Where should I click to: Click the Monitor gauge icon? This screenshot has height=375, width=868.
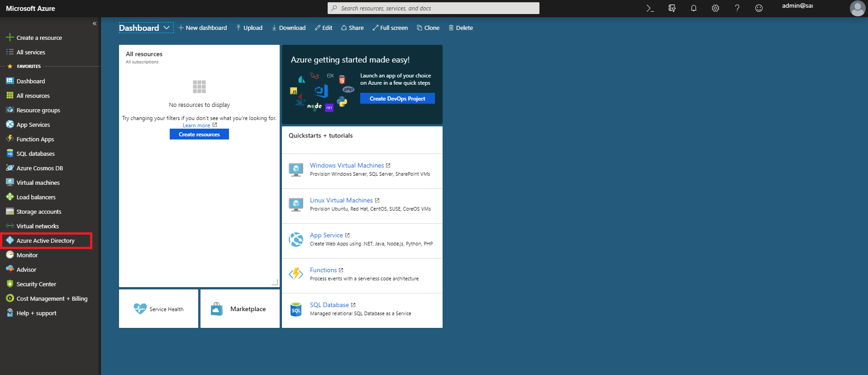pyautogui.click(x=10, y=255)
